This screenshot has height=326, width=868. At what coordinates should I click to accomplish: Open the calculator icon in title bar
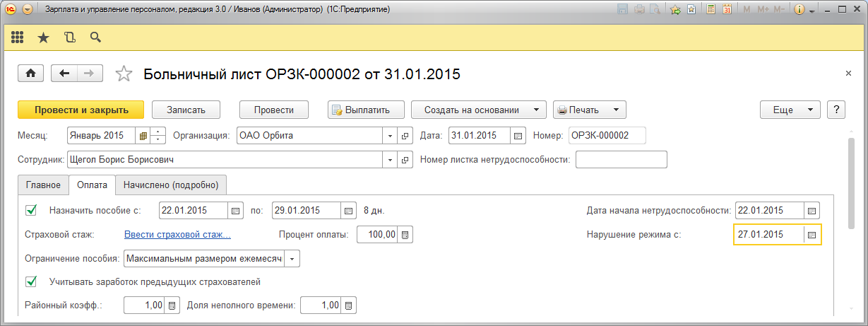coord(710,10)
